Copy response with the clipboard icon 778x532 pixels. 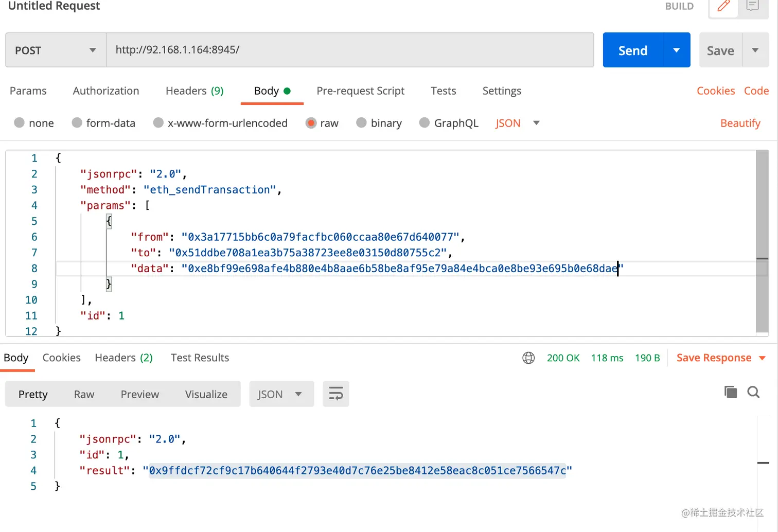pyautogui.click(x=731, y=392)
